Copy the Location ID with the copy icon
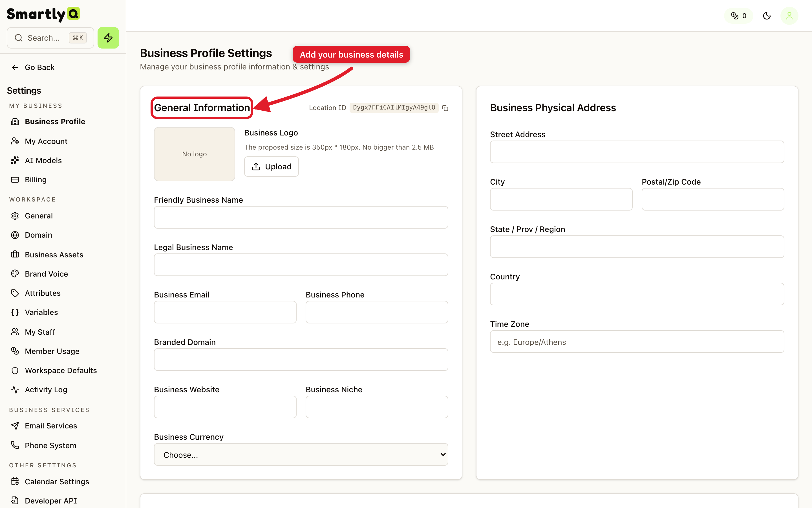812x508 pixels. 445,108
